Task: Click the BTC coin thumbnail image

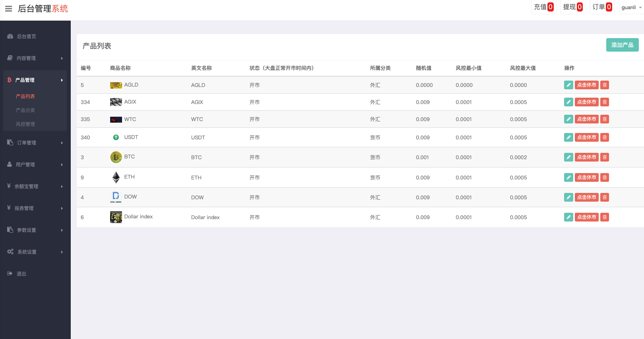Action: pyautogui.click(x=116, y=157)
